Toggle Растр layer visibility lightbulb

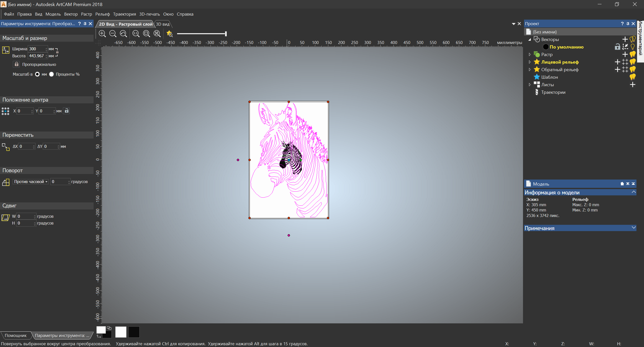coord(633,54)
